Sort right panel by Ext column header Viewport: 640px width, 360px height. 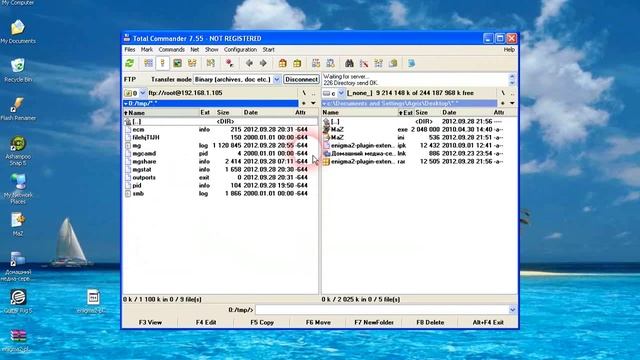point(405,112)
